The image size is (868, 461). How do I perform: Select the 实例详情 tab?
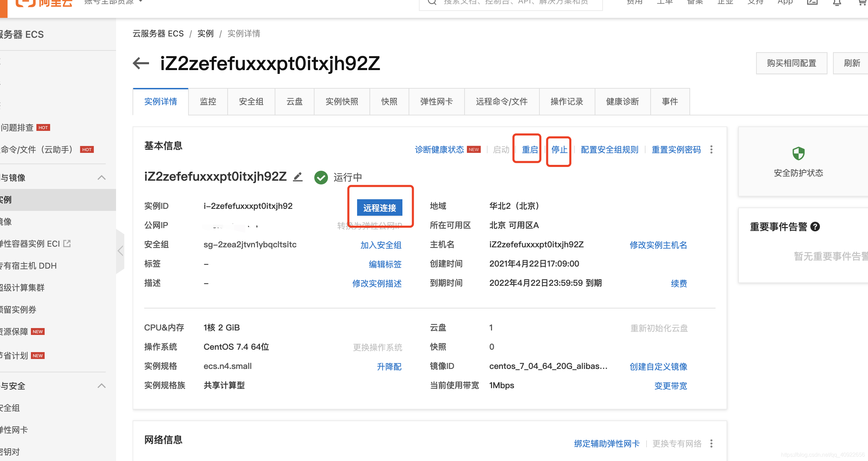click(x=161, y=101)
